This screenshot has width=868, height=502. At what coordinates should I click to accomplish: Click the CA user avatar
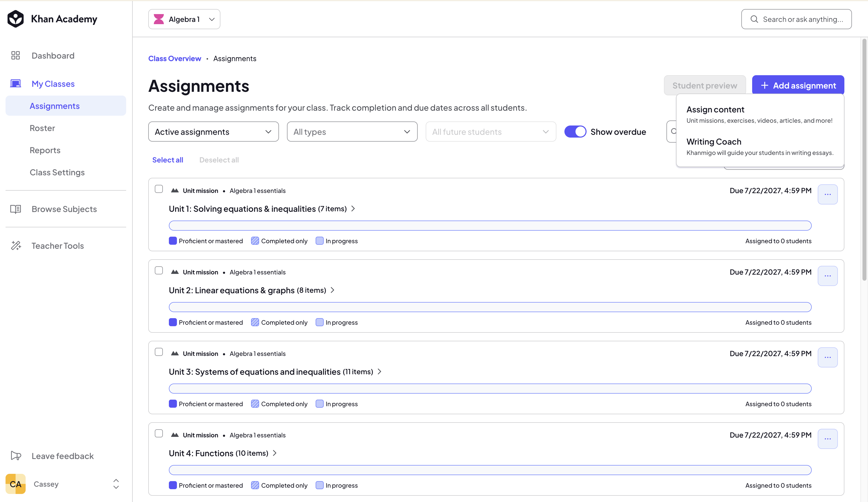click(16, 484)
